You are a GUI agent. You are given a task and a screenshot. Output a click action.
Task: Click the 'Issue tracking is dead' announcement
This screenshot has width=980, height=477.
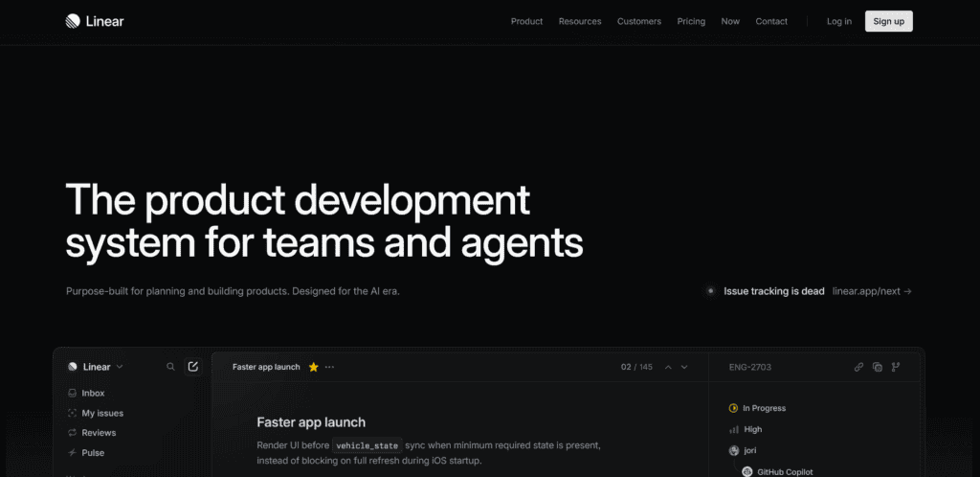click(773, 290)
